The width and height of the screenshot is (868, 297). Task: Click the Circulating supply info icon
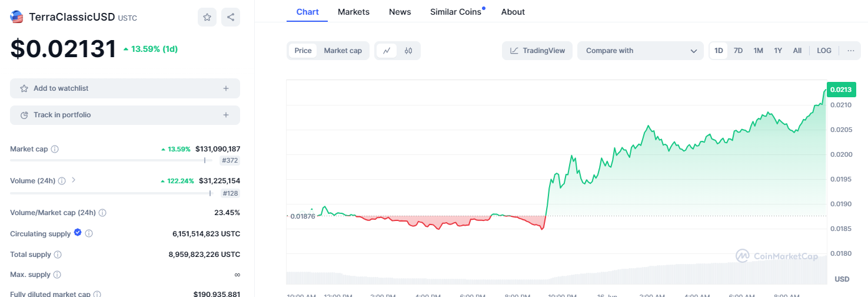click(x=89, y=234)
